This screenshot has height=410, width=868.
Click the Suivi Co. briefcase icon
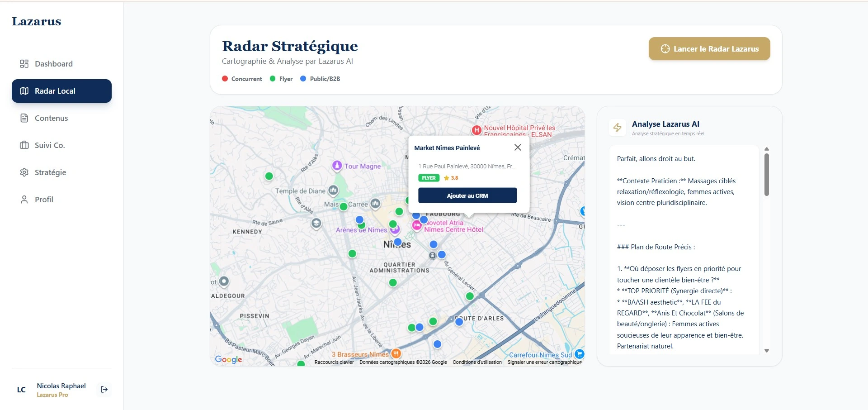click(x=24, y=145)
